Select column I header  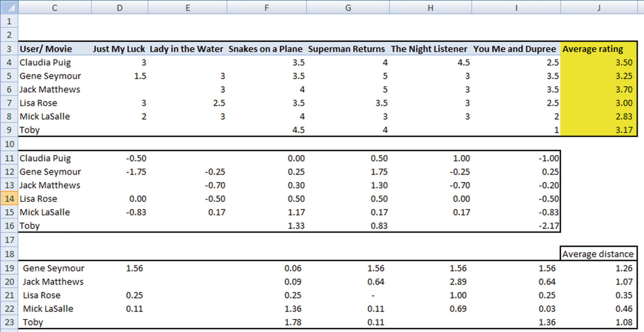[x=516, y=7]
